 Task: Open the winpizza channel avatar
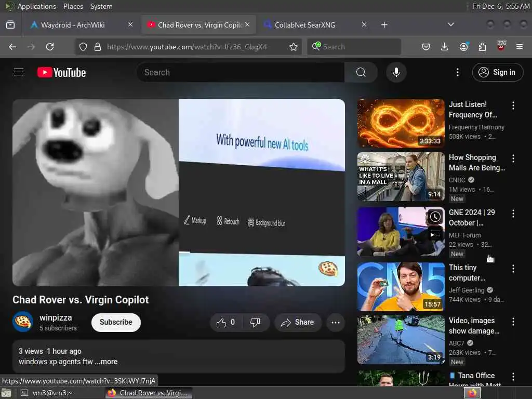(23, 322)
